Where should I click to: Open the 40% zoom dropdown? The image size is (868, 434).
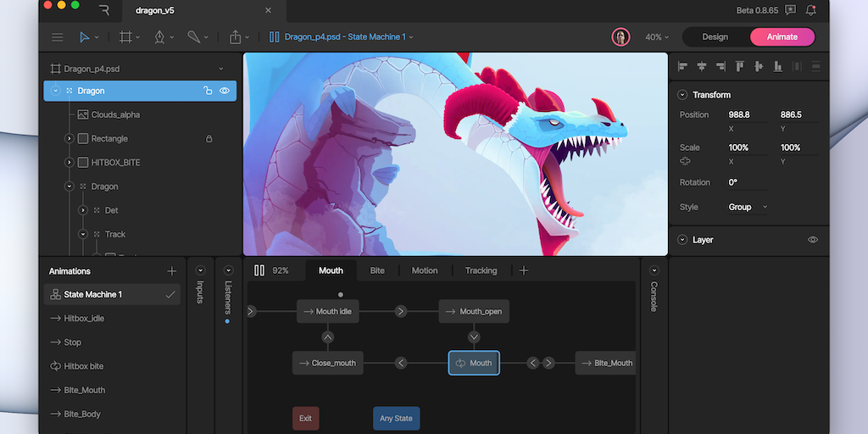[657, 37]
